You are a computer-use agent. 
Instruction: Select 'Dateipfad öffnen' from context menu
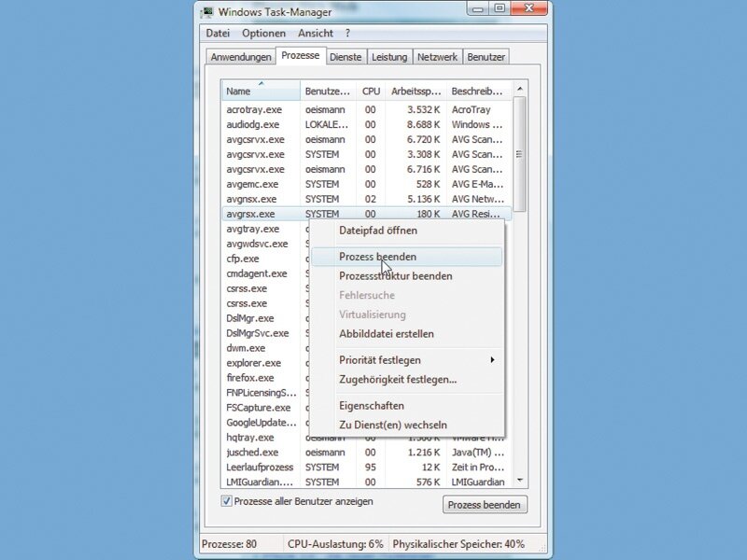(377, 231)
